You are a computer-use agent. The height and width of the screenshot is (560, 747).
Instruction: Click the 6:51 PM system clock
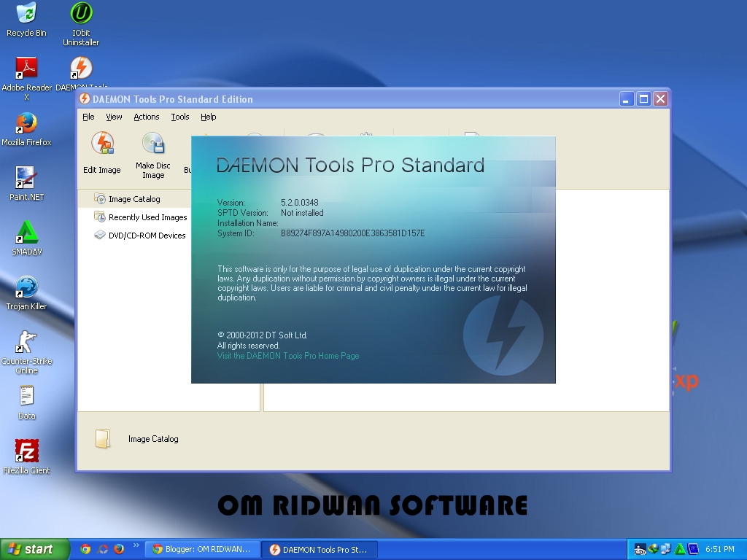[720, 549]
